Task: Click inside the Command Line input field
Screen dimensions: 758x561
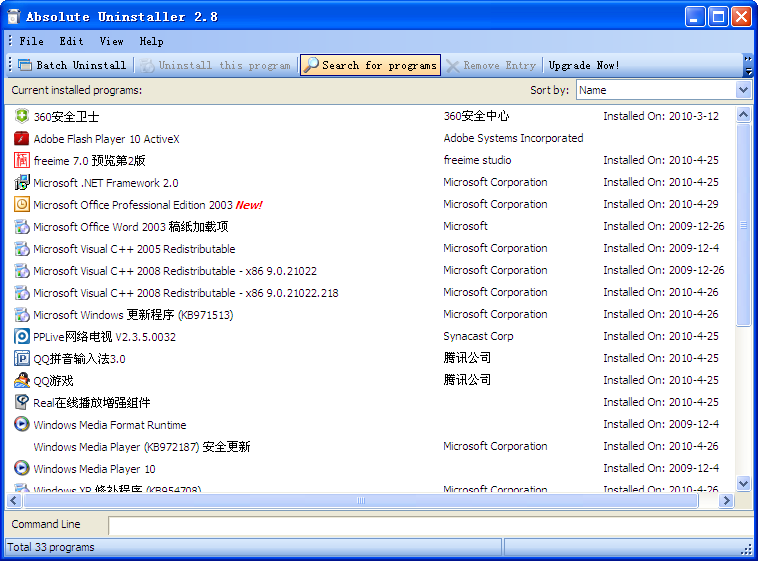Action: [x=430, y=525]
